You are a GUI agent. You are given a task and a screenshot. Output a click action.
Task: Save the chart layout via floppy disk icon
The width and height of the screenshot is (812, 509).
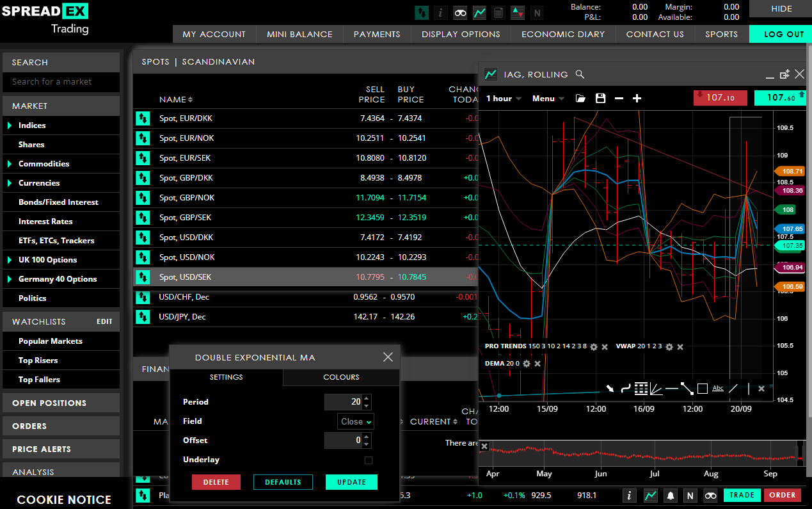click(600, 98)
